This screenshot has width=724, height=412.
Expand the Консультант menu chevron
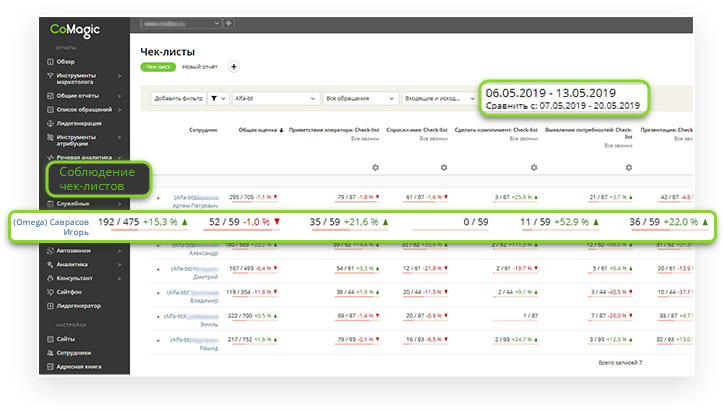pyautogui.click(x=120, y=279)
